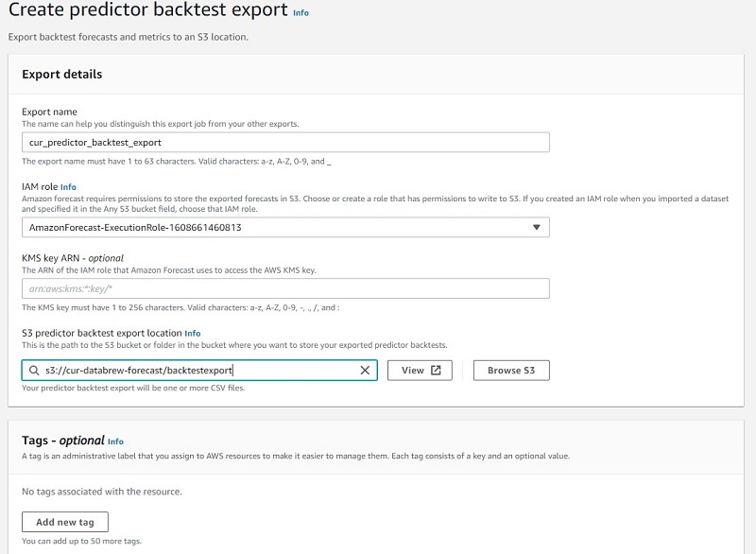Click 'Export backtest forecasts and metrics to an S3 location.' subtitle

(129, 37)
